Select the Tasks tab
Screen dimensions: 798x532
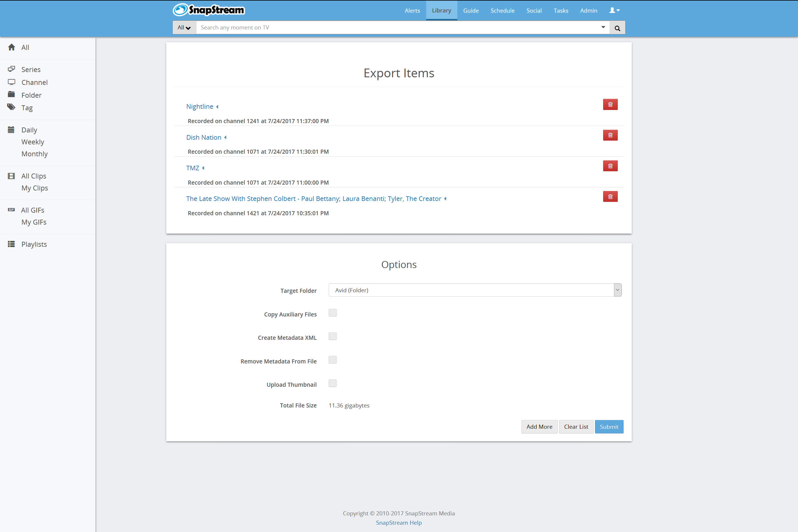tap(561, 10)
